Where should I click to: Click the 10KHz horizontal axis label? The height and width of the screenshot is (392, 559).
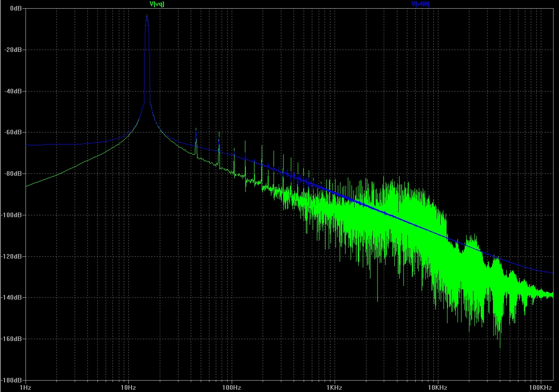click(438, 388)
